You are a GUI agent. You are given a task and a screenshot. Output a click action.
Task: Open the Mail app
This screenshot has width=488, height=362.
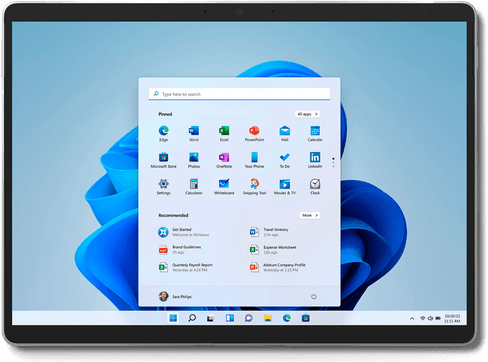(285, 133)
